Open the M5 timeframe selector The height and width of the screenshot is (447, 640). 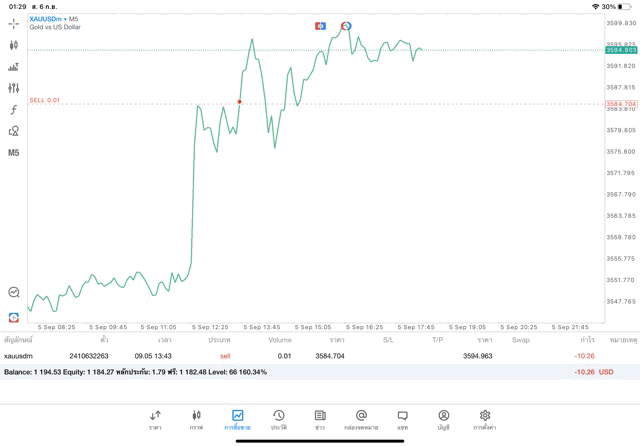click(x=14, y=153)
